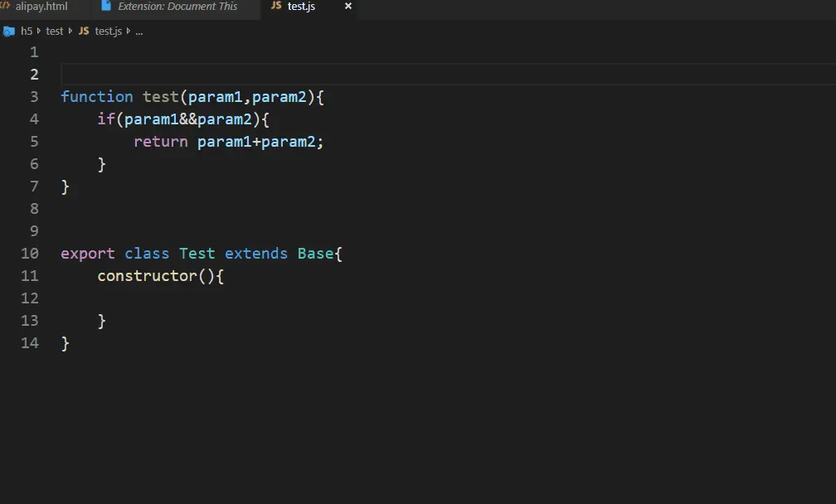Click the function name test on line 3
The height and width of the screenshot is (504, 836).
point(160,96)
